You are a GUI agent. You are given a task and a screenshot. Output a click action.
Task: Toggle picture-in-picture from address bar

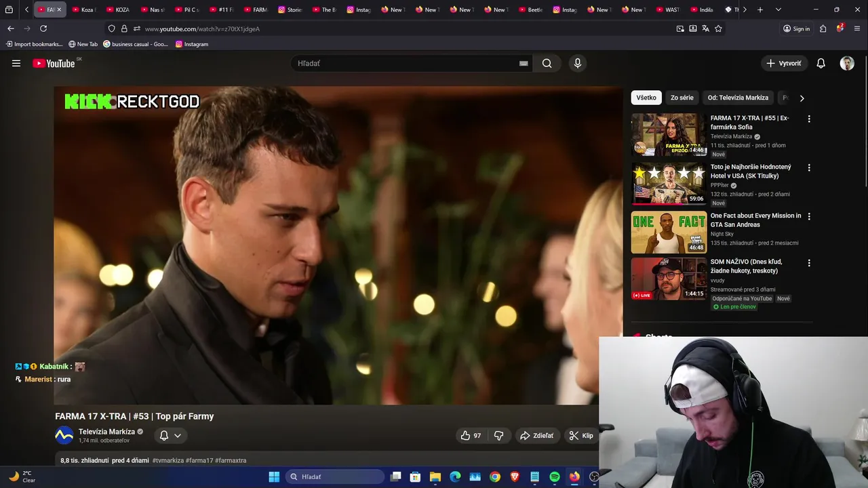click(x=680, y=28)
